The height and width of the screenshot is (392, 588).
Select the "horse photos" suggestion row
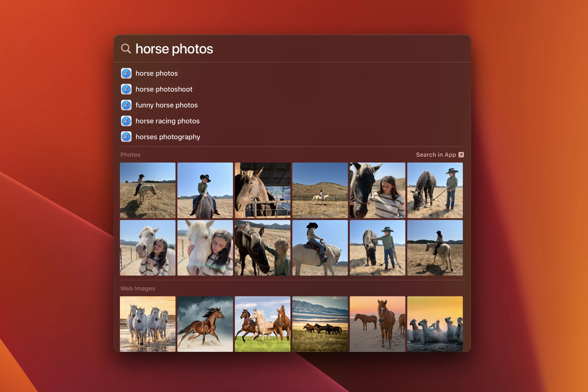tap(292, 73)
